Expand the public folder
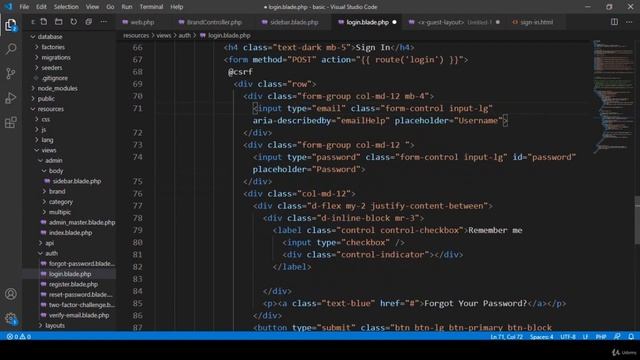This screenshot has width=640, height=360. point(46,98)
